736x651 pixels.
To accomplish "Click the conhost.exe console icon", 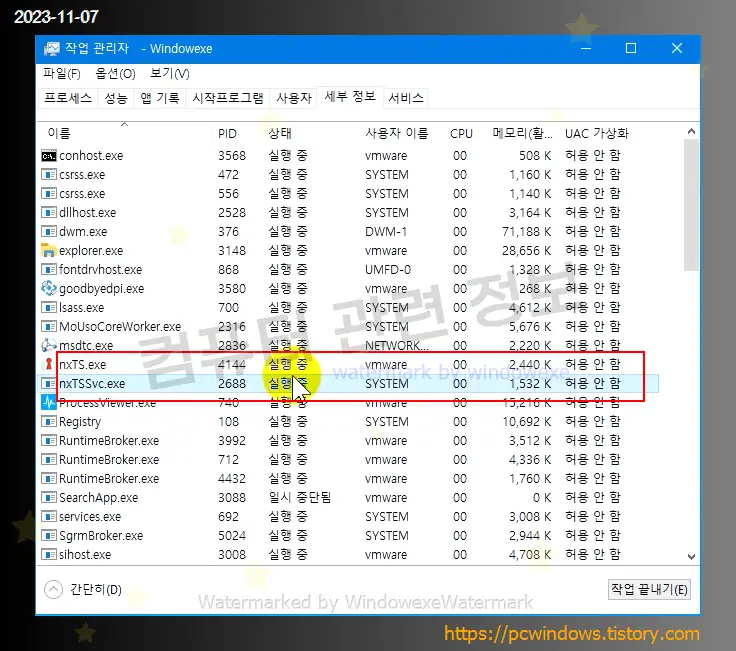I will click(x=48, y=156).
